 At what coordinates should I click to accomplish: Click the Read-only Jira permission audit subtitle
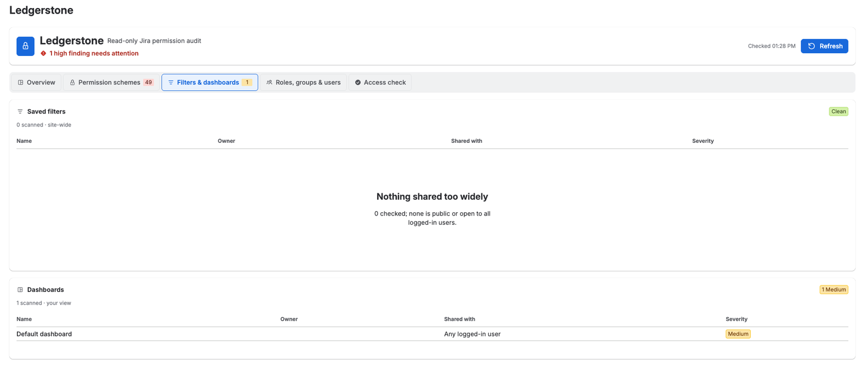[x=154, y=41]
